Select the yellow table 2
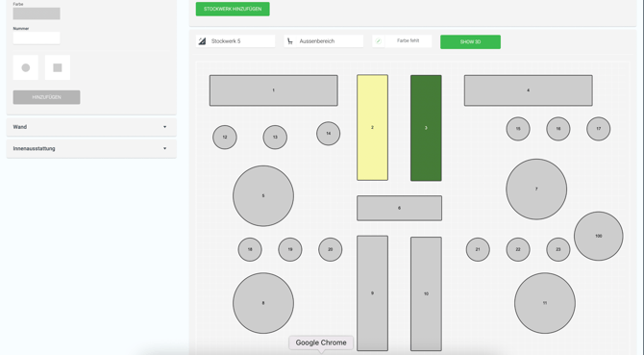The width and height of the screenshot is (644, 355). point(373,127)
